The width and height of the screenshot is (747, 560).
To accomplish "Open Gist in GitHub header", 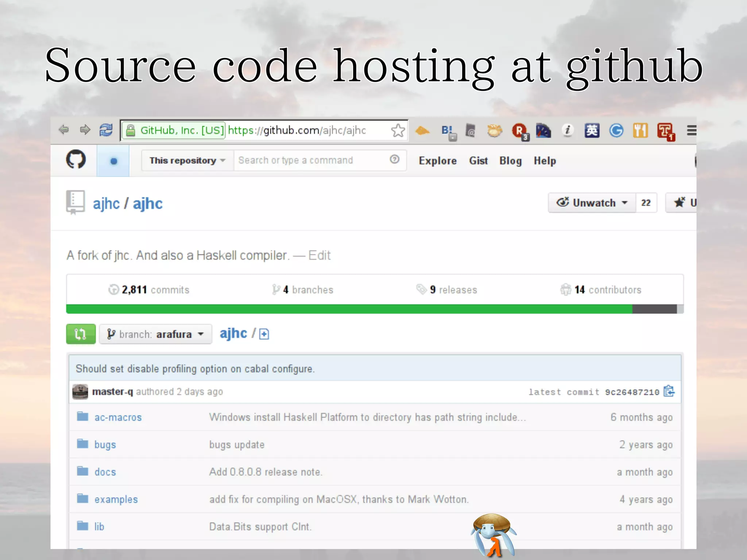I will coord(478,161).
